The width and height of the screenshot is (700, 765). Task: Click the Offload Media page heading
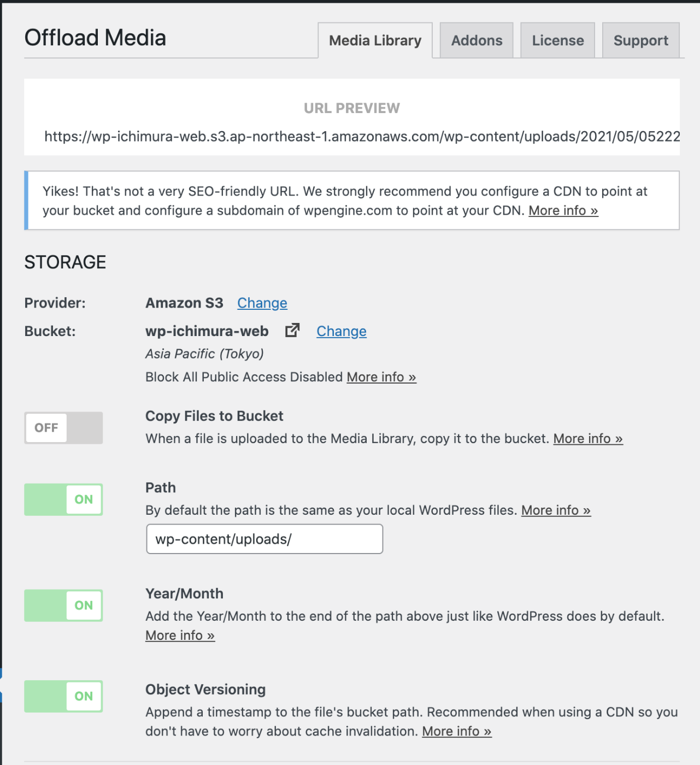(x=95, y=38)
